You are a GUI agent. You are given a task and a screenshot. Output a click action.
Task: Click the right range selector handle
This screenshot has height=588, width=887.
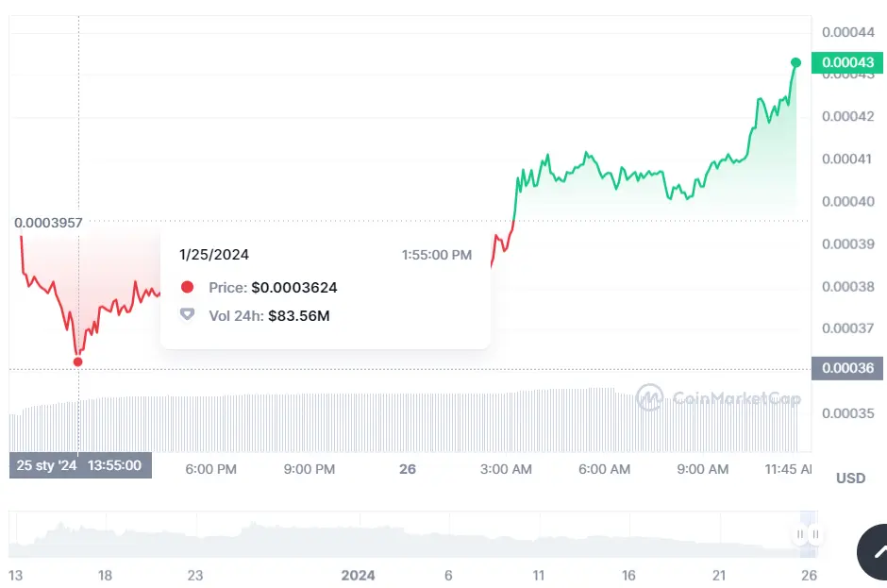pos(816,535)
